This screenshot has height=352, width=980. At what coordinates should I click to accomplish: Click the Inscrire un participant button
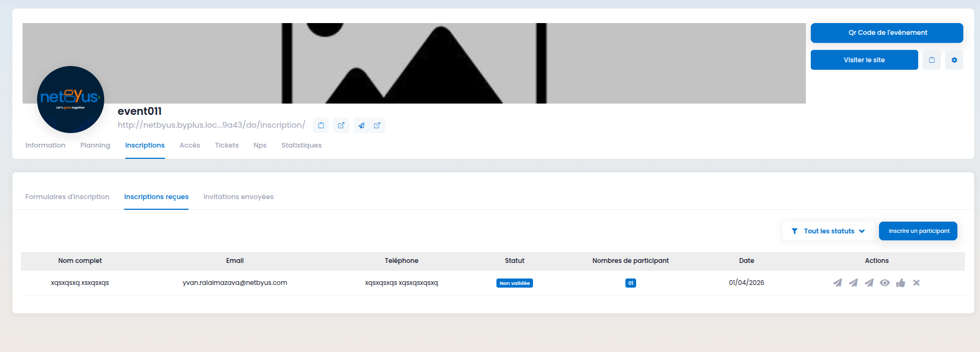[x=918, y=231]
